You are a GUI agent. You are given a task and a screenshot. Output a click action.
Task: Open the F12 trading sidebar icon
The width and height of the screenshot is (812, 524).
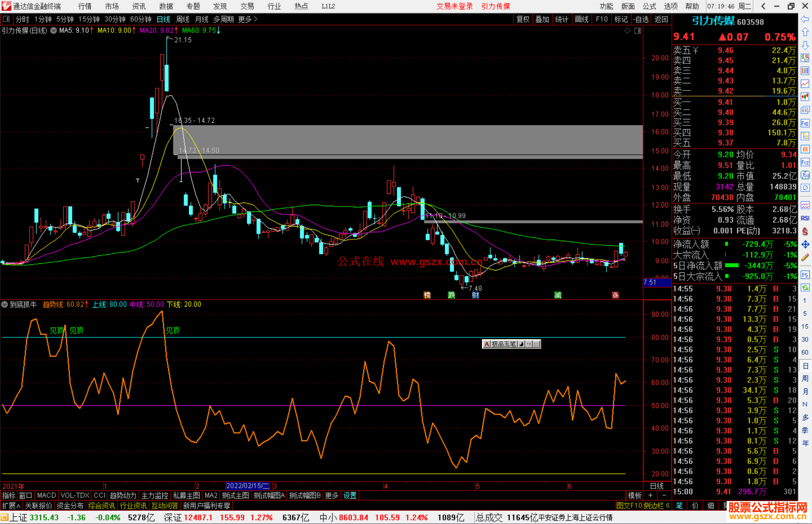[805, 162]
